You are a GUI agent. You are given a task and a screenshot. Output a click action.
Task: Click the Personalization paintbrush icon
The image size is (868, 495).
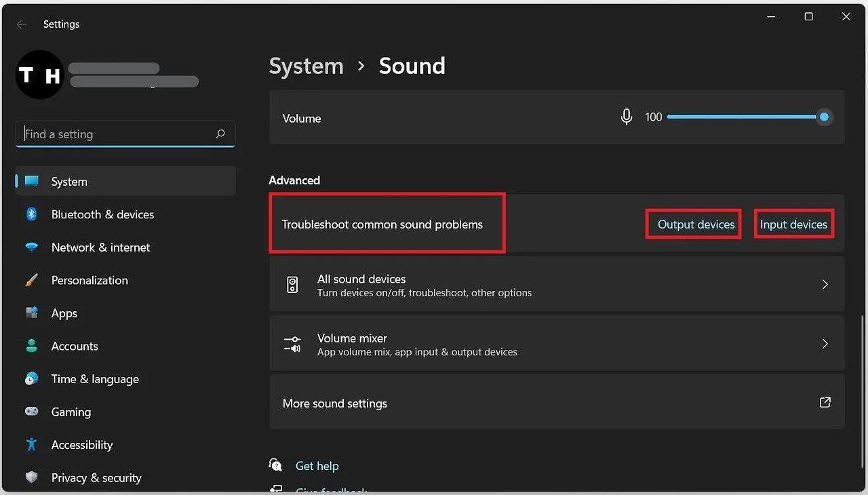pyautogui.click(x=32, y=280)
